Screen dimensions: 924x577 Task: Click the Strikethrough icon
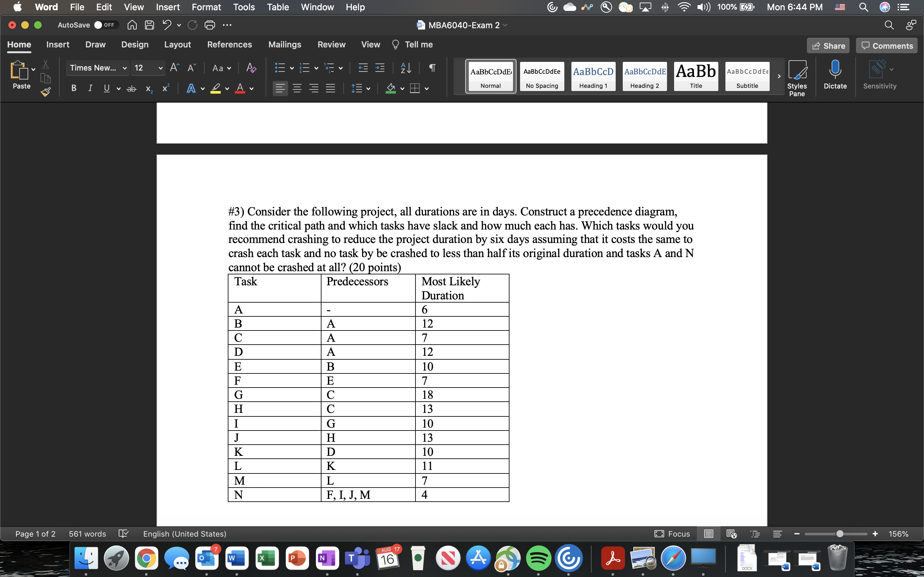[x=132, y=88]
